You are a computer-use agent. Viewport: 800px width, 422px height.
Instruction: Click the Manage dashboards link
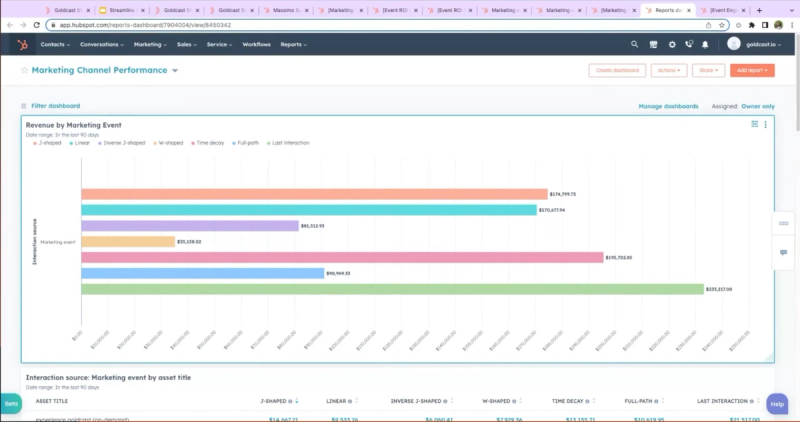[x=668, y=106]
